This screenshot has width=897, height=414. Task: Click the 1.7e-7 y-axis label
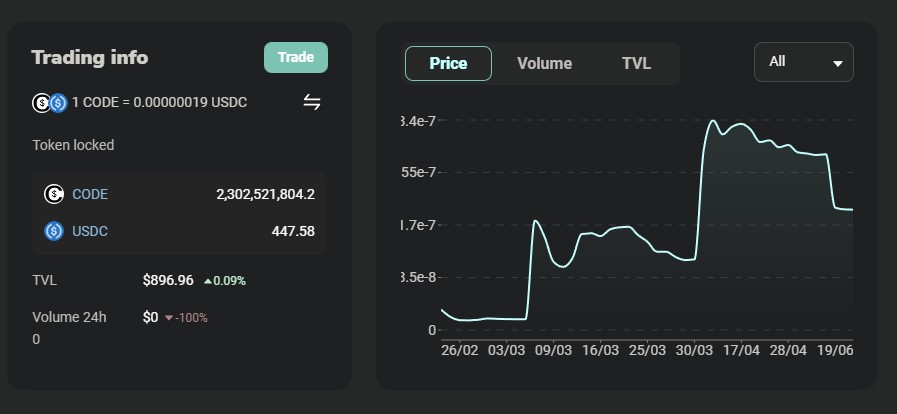pyautogui.click(x=419, y=225)
